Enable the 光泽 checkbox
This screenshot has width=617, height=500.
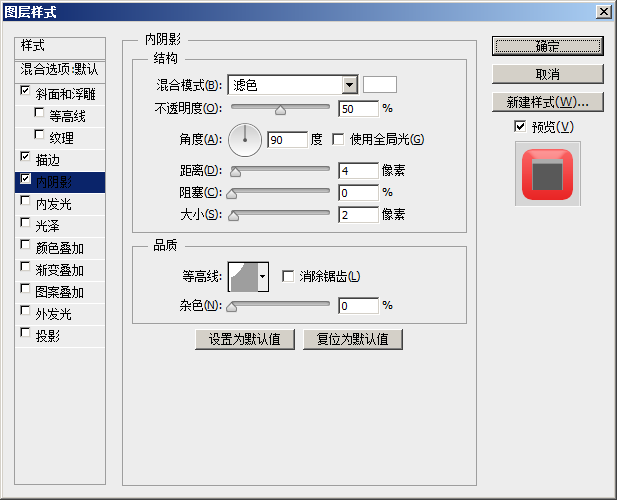25,223
